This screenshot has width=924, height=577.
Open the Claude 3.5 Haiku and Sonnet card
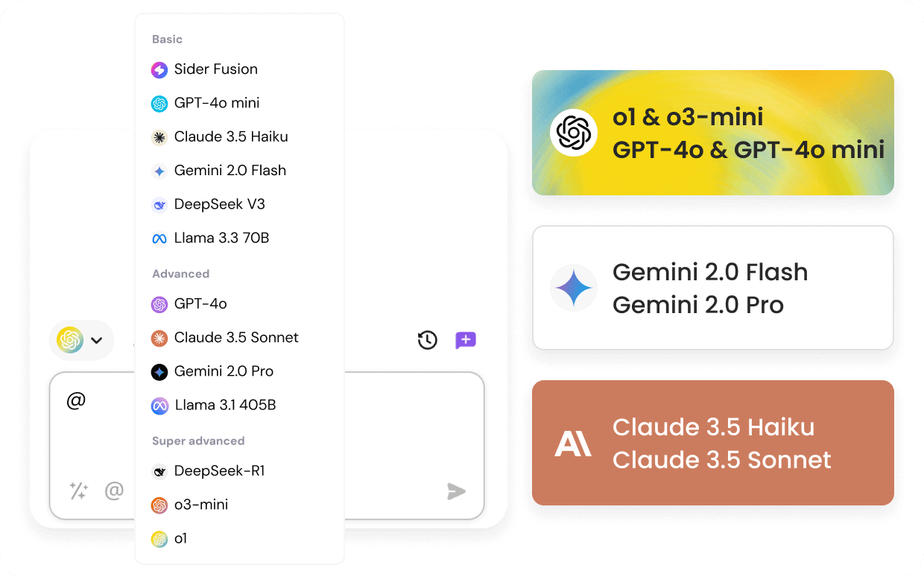712,443
